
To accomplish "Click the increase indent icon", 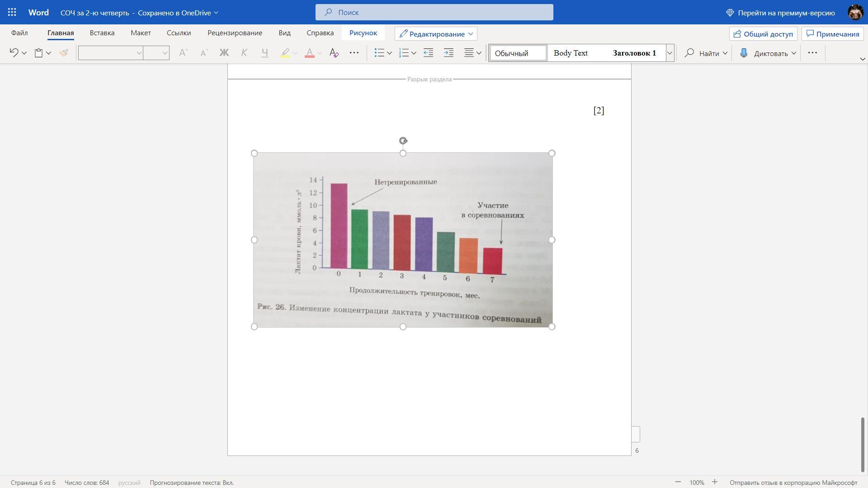I will tap(448, 53).
